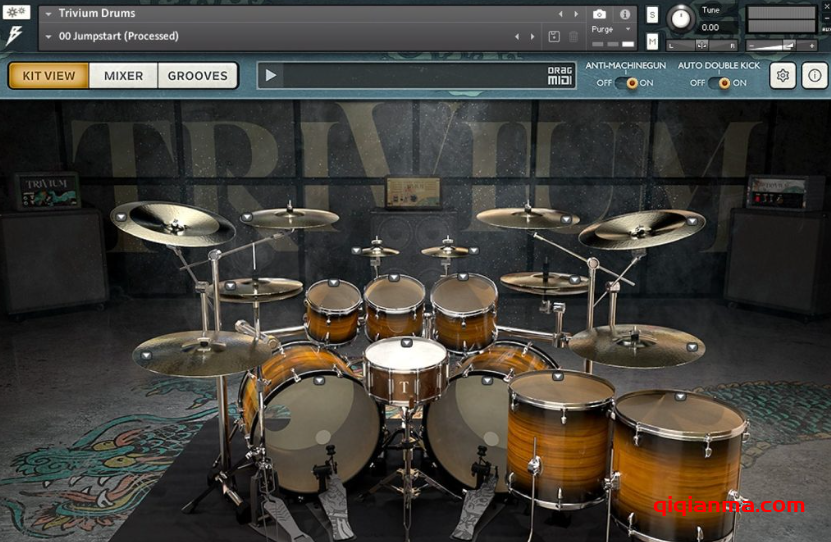This screenshot has width=831, height=542.
Task: Open the leftmost rack tom's dropdown arrow
Action: (x=333, y=283)
